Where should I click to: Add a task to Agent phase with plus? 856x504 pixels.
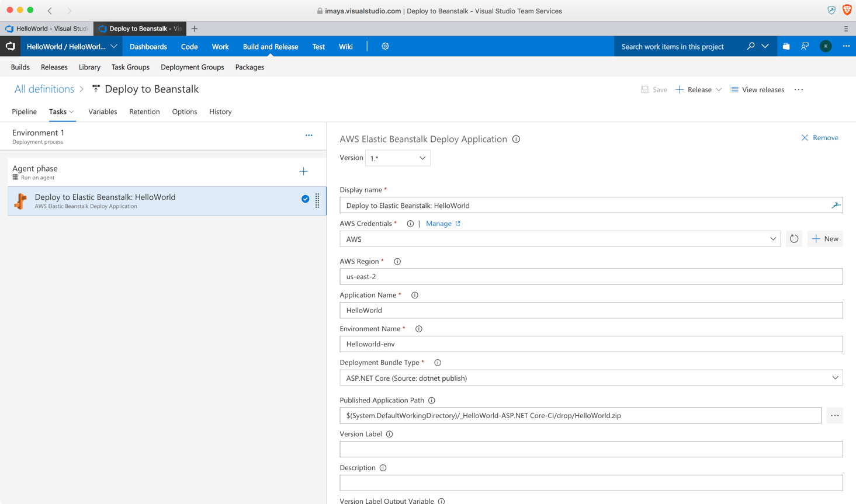pos(303,172)
